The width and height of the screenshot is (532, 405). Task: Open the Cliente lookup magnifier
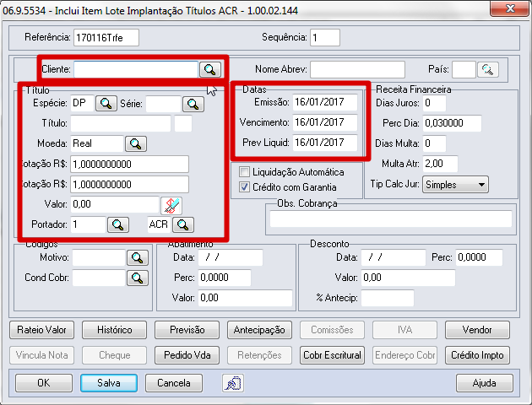pos(210,69)
